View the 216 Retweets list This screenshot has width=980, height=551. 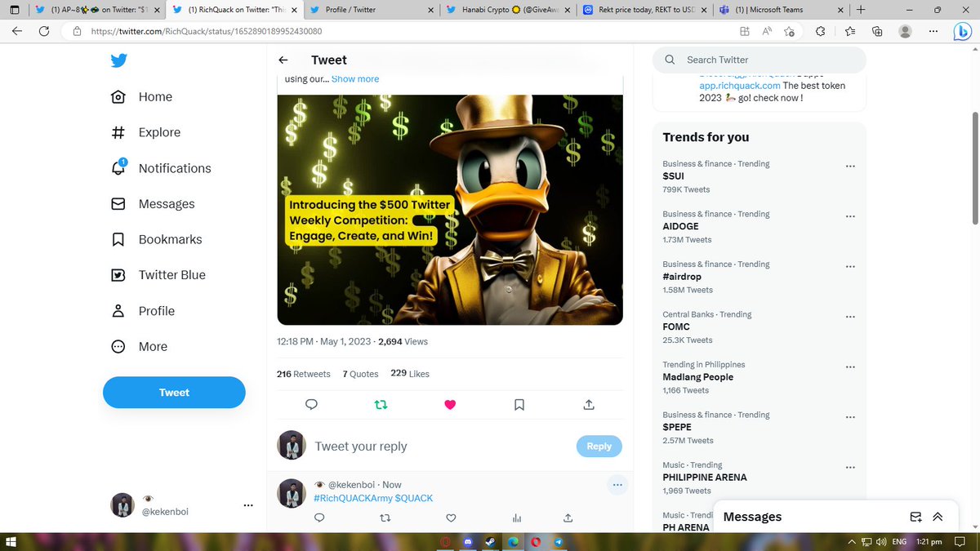click(x=304, y=374)
